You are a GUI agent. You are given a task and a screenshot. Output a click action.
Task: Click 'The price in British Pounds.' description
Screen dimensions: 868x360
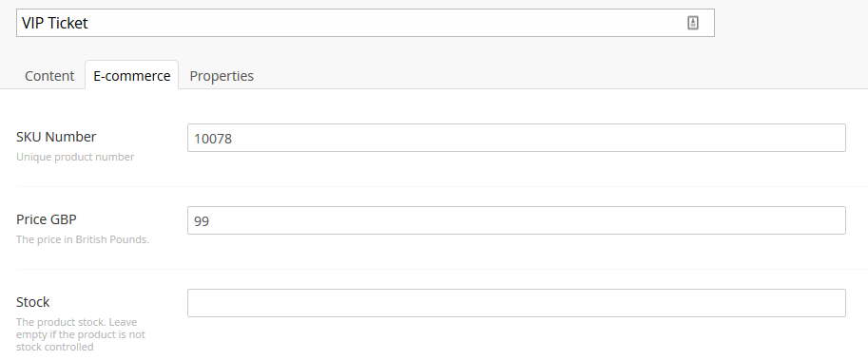pyautogui.click(x=83, y=239)
